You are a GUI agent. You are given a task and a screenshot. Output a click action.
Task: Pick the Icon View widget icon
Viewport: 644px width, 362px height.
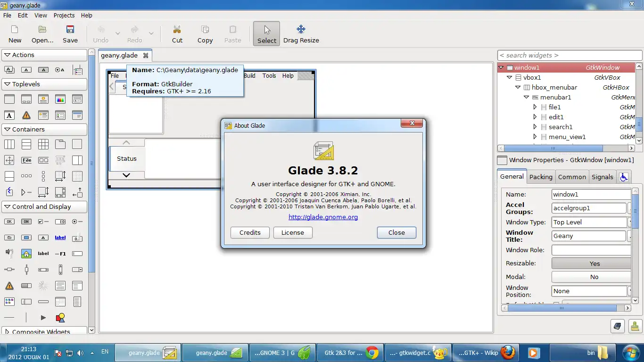[x=9, y=302]
